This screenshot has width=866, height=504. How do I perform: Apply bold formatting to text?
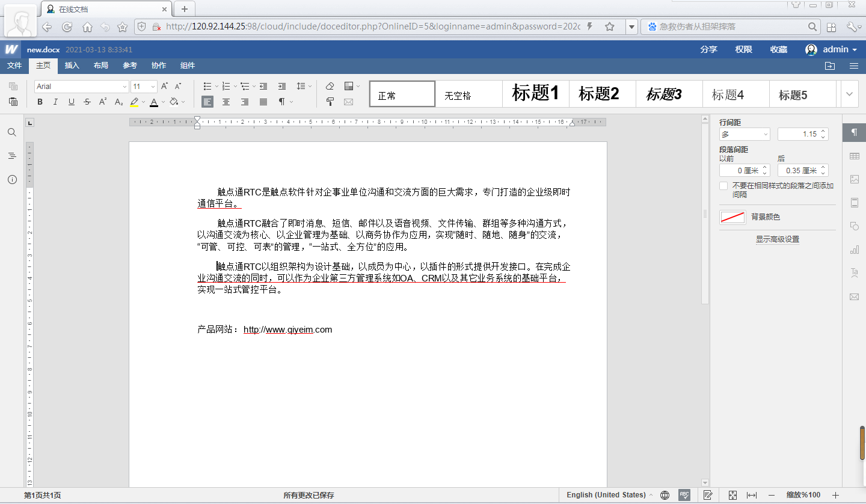[x=40, y=102]
